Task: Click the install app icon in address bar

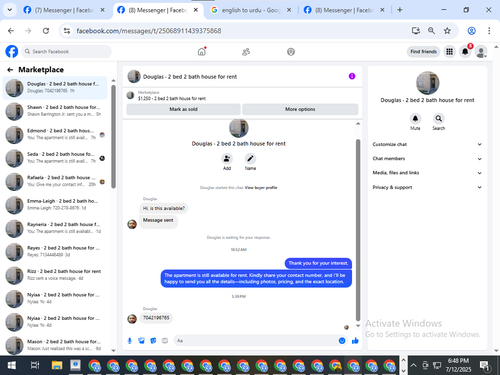Action: (x=416, y=31)
